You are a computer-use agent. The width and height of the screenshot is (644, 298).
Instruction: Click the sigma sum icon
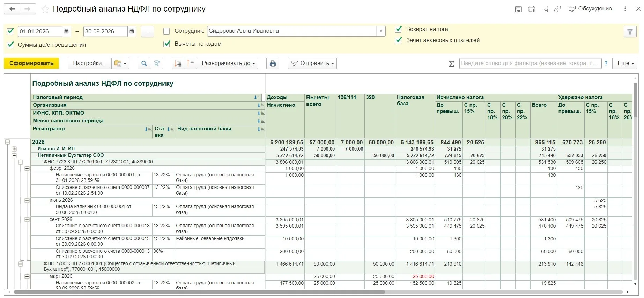[451, 64]
